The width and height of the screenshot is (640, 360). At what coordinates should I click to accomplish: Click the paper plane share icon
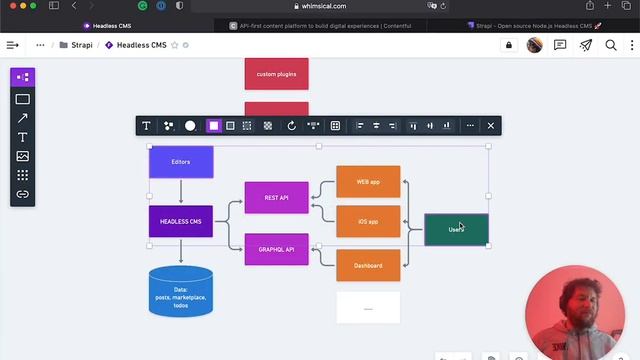pyautogui.click(x=585, y=45)
